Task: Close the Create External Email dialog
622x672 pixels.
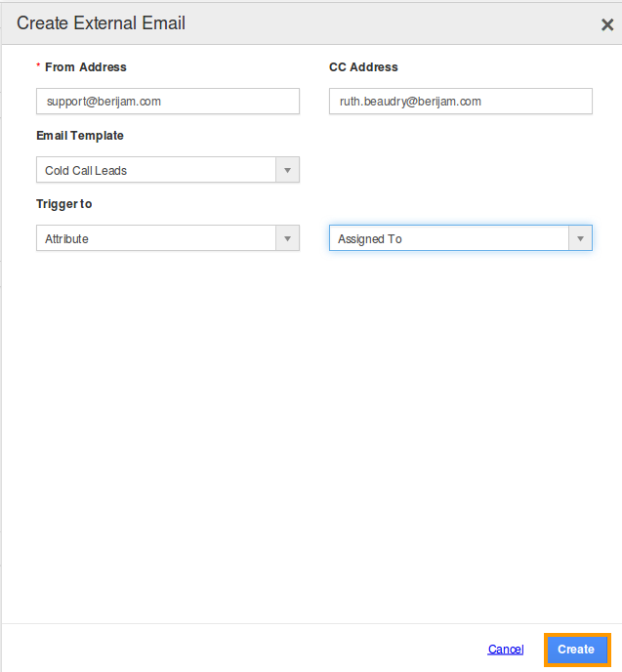Action: (607, 24)
